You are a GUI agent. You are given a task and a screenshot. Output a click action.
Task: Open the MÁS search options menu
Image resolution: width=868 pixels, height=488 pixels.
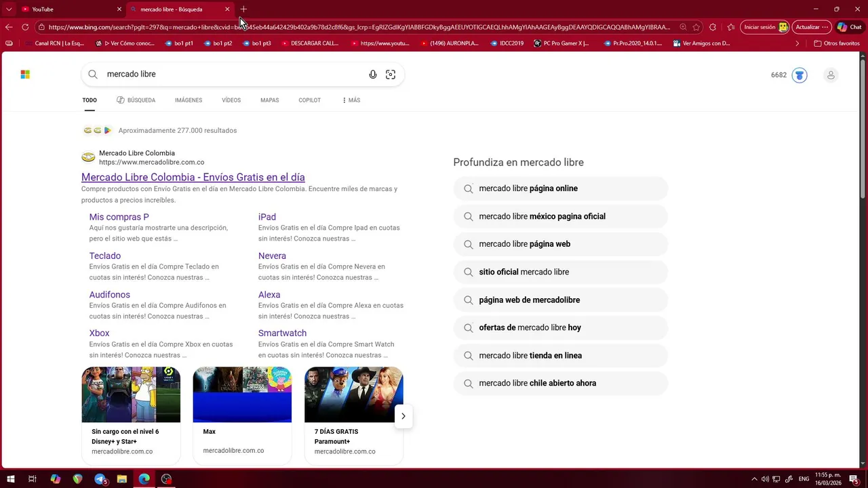351,100
